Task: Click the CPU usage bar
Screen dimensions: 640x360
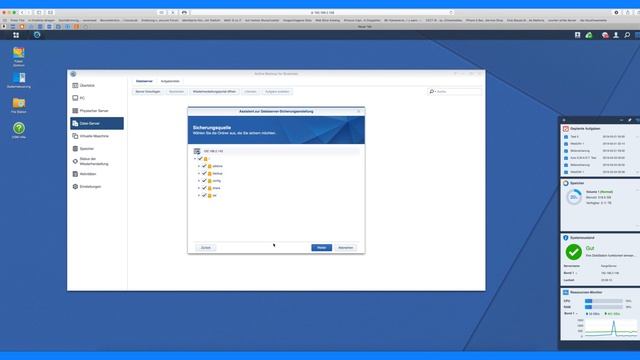Action: click(x=604, y=301)
